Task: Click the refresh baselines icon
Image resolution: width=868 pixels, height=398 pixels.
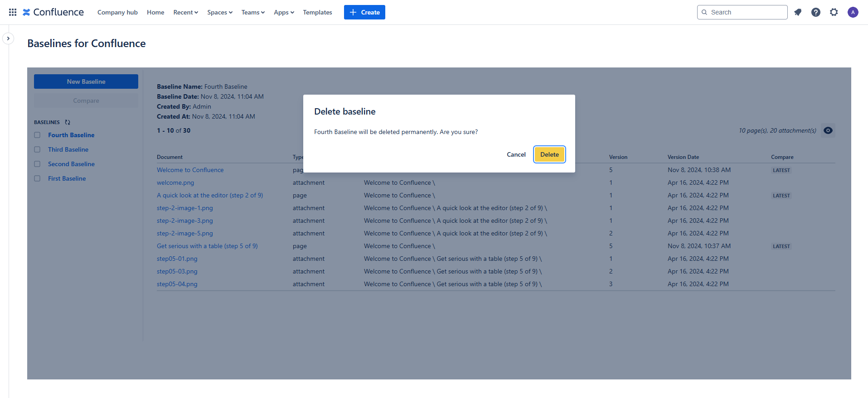Action: click(x=68, y=122)
